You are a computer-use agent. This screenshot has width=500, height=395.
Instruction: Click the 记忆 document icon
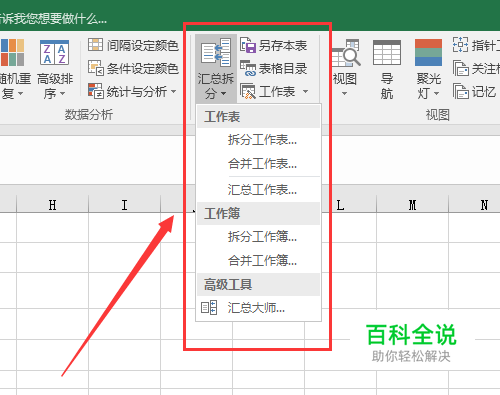(461, 91)
